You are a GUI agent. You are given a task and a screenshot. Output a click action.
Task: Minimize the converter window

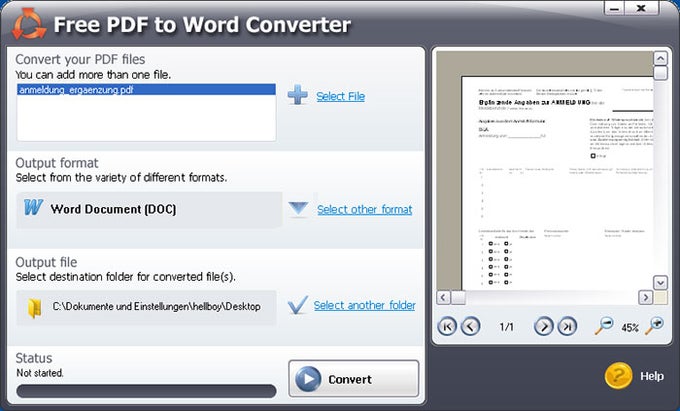614,8
